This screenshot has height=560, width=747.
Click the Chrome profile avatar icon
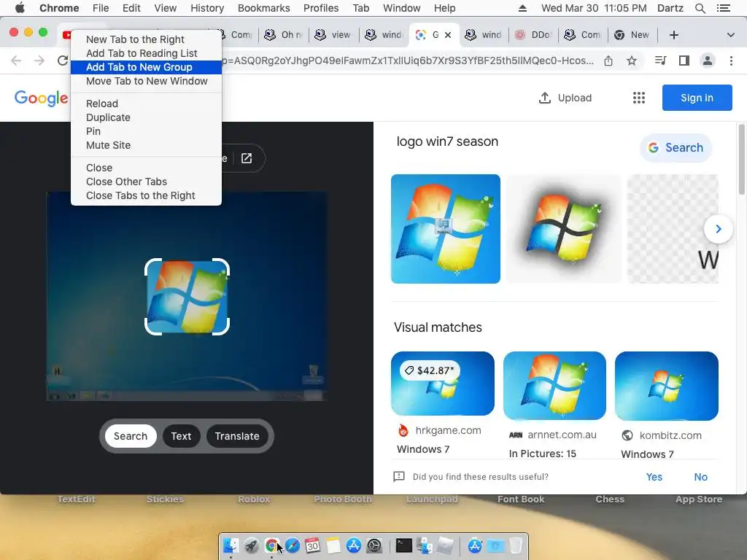click(708, 61)
